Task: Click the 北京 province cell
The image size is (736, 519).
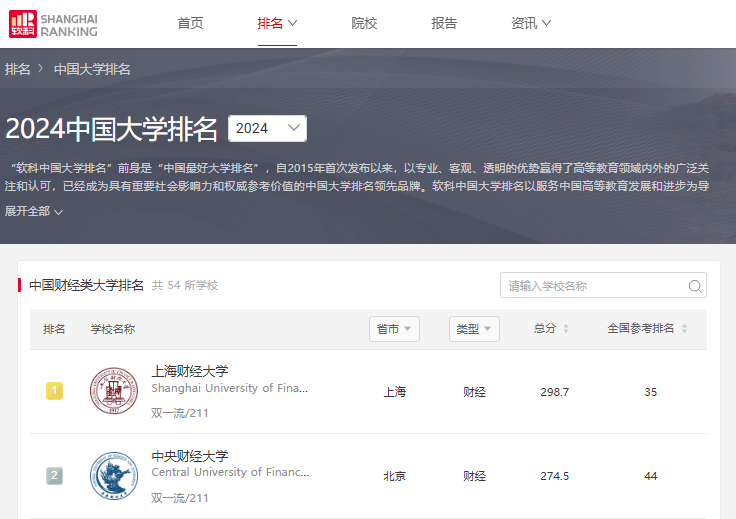Action: 394,476
